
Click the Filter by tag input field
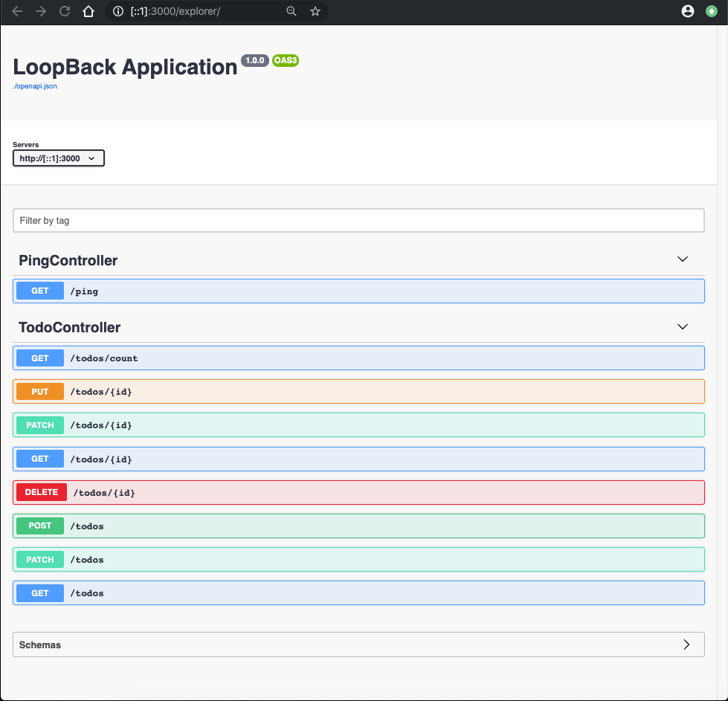click(x=358, y=221)
